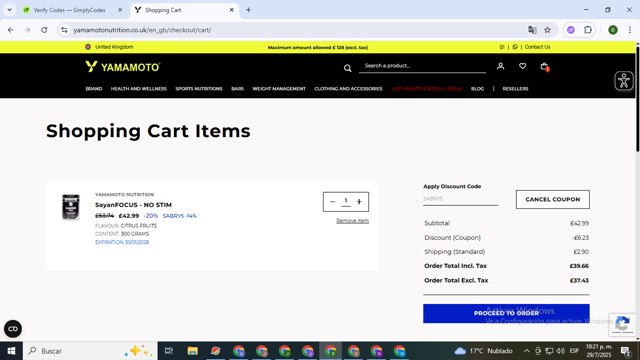Viewport: 640px width, 360px height.
Task: Open SPORTS NUTRITIONS menu
Action: (x=199, y=89)
